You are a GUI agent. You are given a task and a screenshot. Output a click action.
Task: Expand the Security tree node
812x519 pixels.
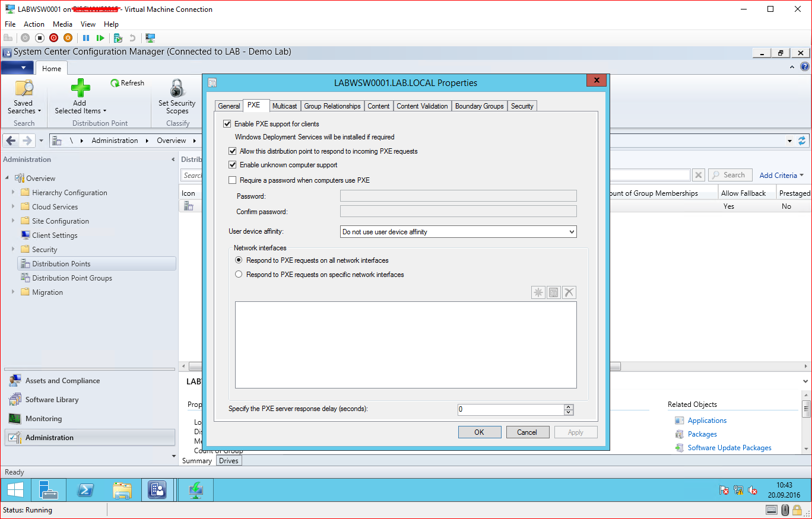tap(13, 250)
